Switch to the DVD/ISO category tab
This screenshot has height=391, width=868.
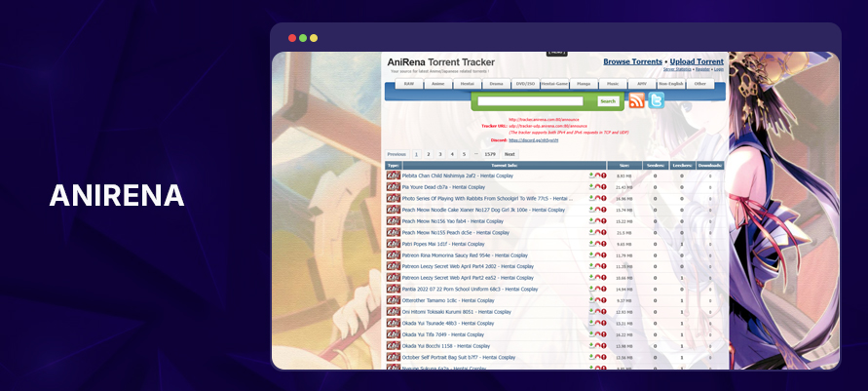pos(525,84)
